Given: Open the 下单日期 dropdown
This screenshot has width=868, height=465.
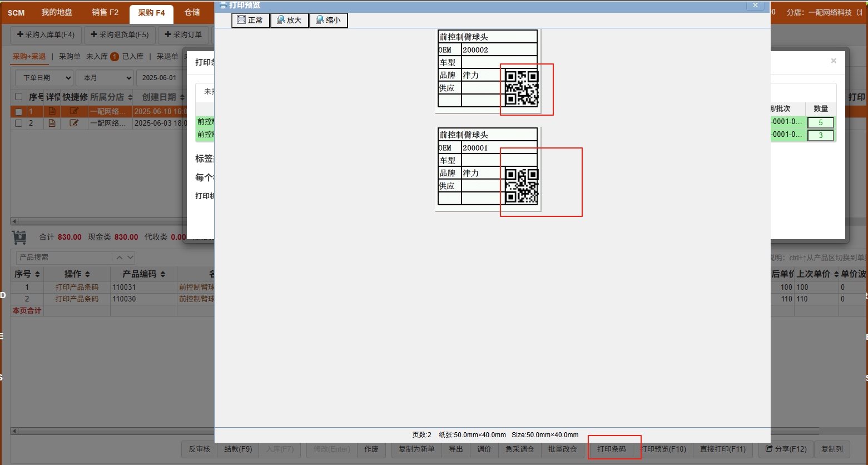Looking at the screenshot, I should tap(44, 78).
